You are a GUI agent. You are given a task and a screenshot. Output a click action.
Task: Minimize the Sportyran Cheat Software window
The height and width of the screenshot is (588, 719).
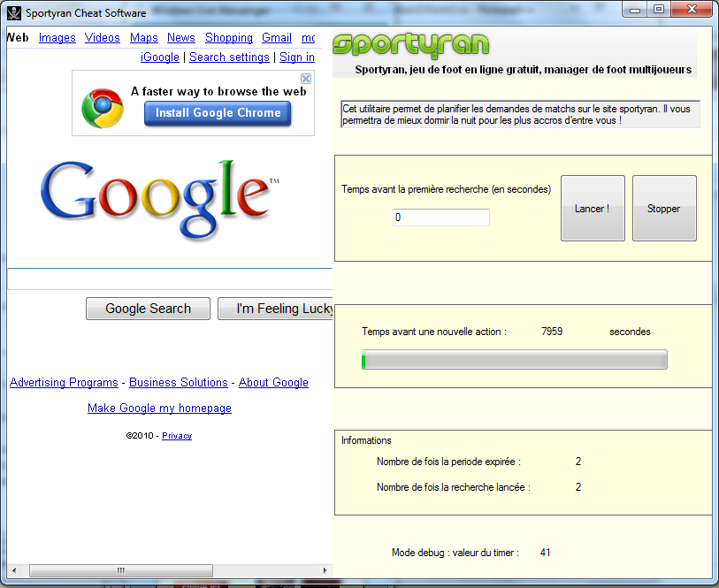coord(635,9)
